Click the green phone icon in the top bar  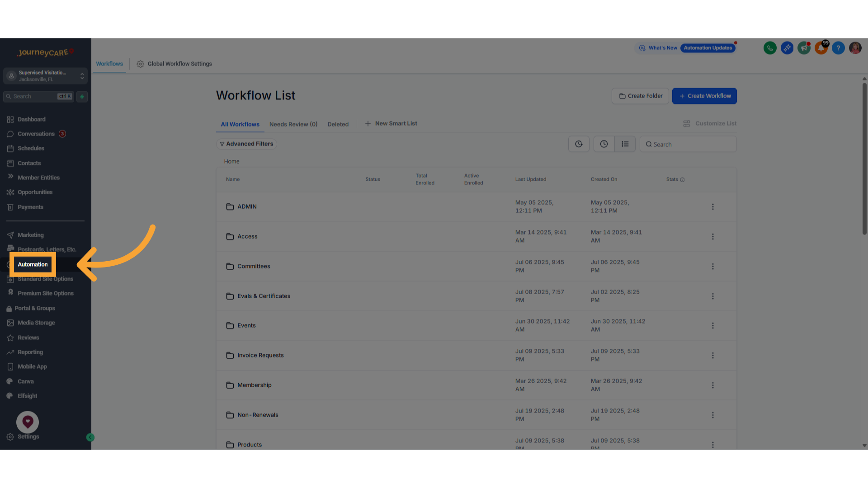coord(770,48)
